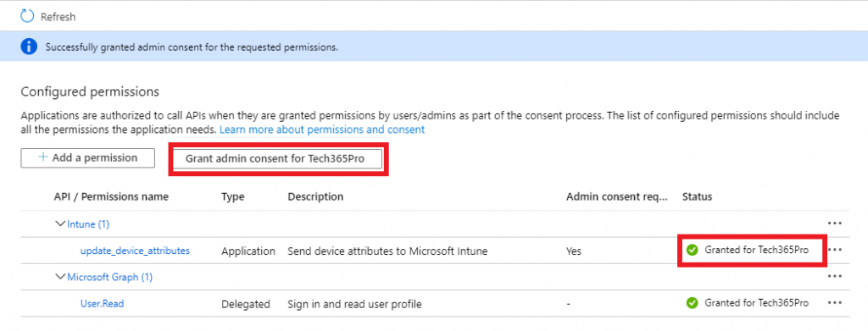Screen dimensions: 868x331
Task: Open the update_device_attributes permission link
Action: pos(135,251)
